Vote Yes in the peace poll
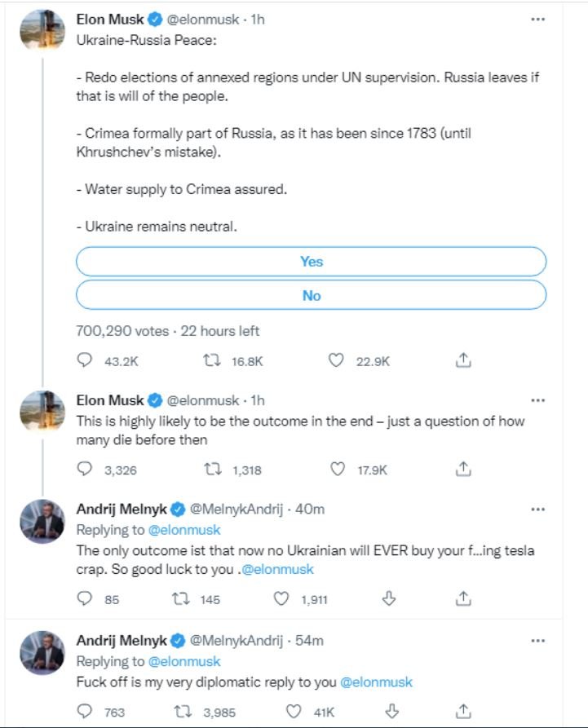Screen dimensions: 588x728 click(x=311, y=262)
